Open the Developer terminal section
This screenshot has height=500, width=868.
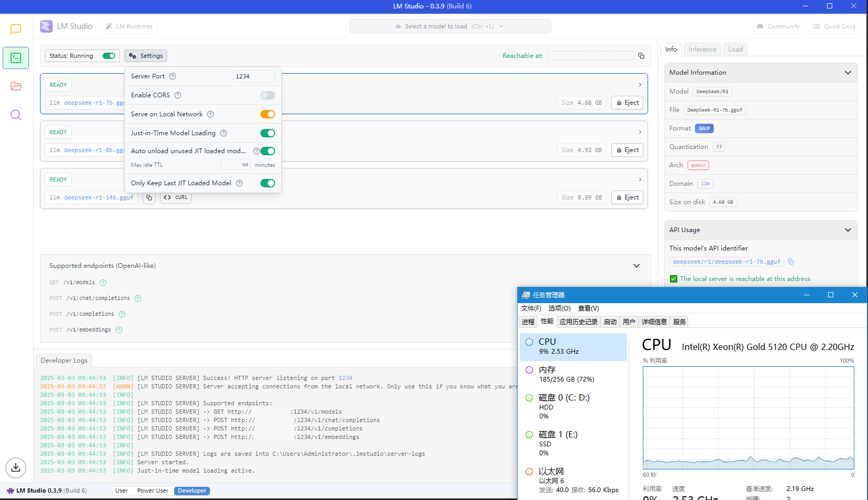click(16, 58)
